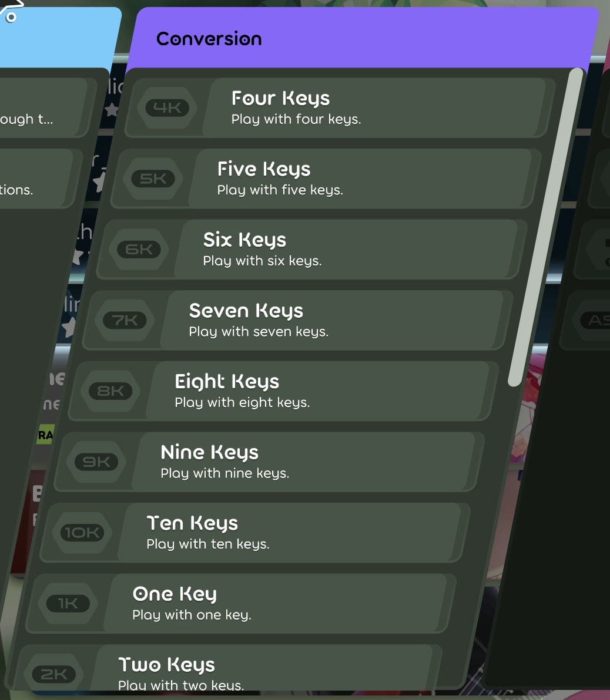Screen dimensions: 610x700
Task: Click the 9K hexagonal badge
Action: [96, 462]
